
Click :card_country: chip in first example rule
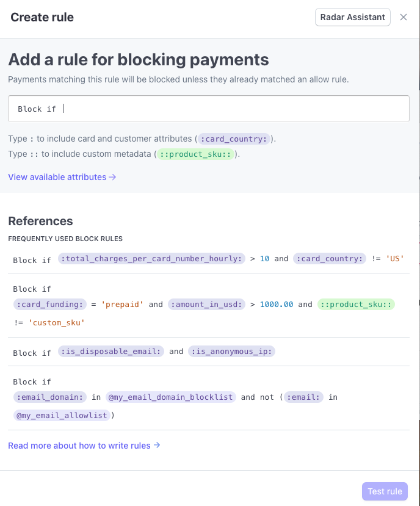(330, 259)
